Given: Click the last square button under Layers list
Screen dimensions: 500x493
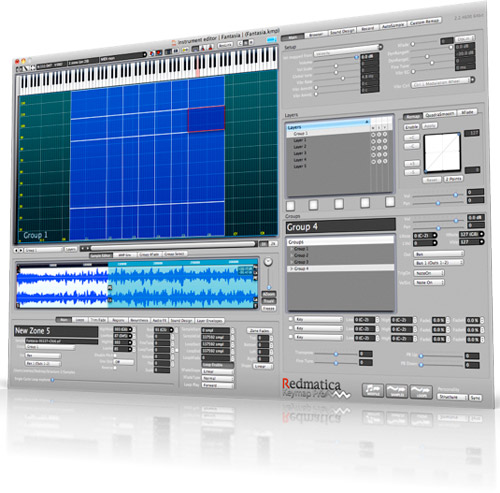Looking at the screenshot, I should tap(390, 201).
